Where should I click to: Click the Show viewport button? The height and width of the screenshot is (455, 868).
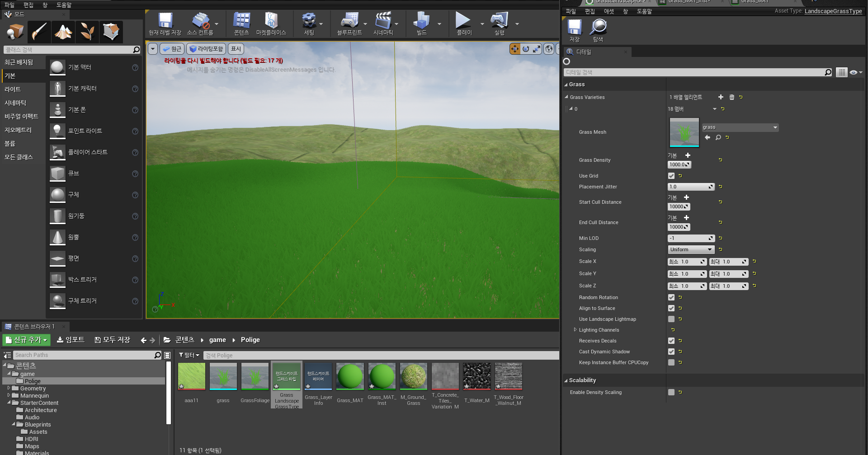(236, 49)
